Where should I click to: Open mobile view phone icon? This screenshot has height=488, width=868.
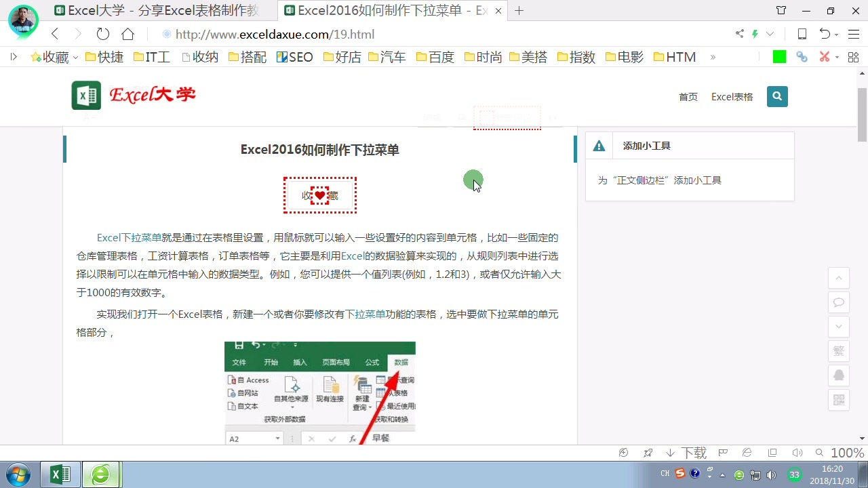[802, 34]
